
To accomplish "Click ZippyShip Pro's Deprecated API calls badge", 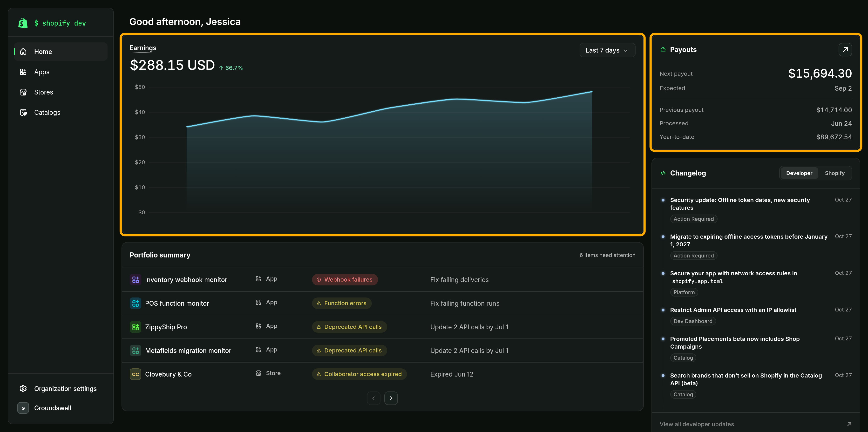I will coord(349,327).
